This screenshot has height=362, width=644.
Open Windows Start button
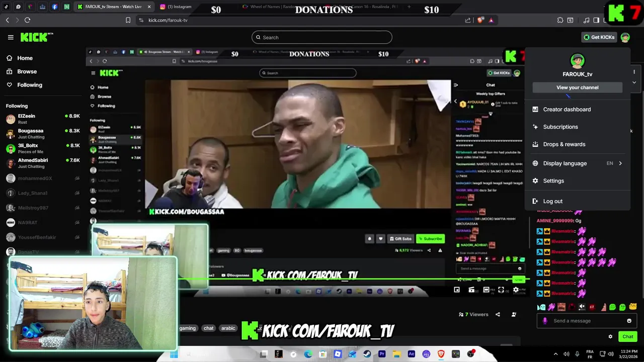tap(174, 354)
